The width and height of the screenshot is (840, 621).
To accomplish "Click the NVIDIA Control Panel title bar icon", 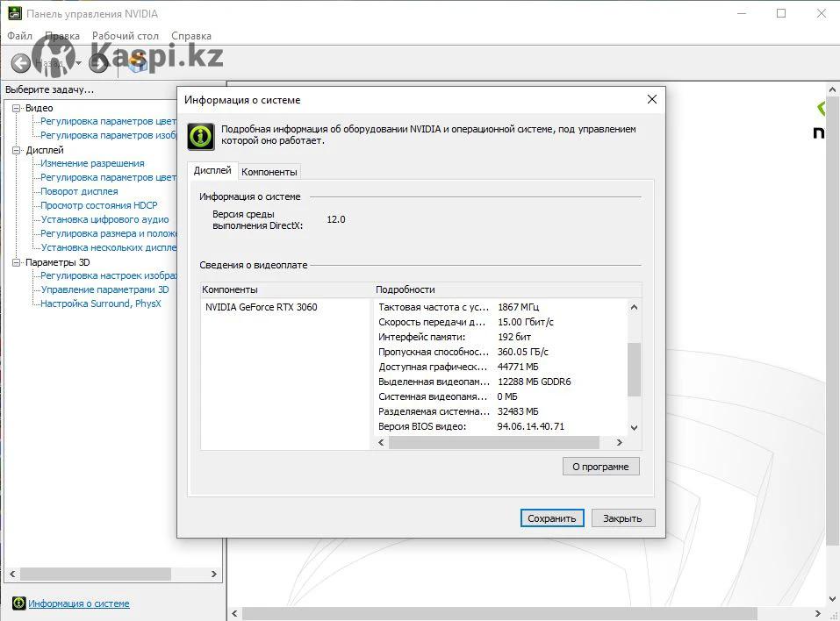I will click(x=14, y=13).
